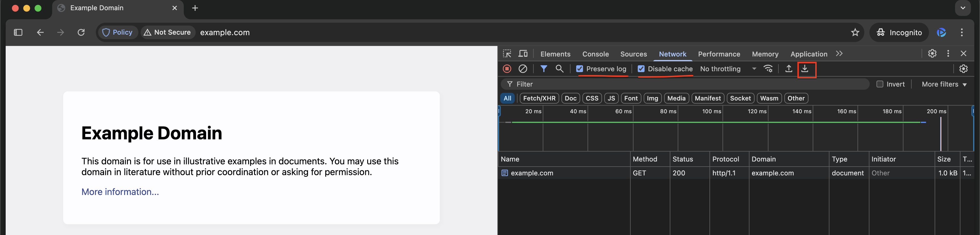Follow the More information link
980x235 pixels.
120,192
